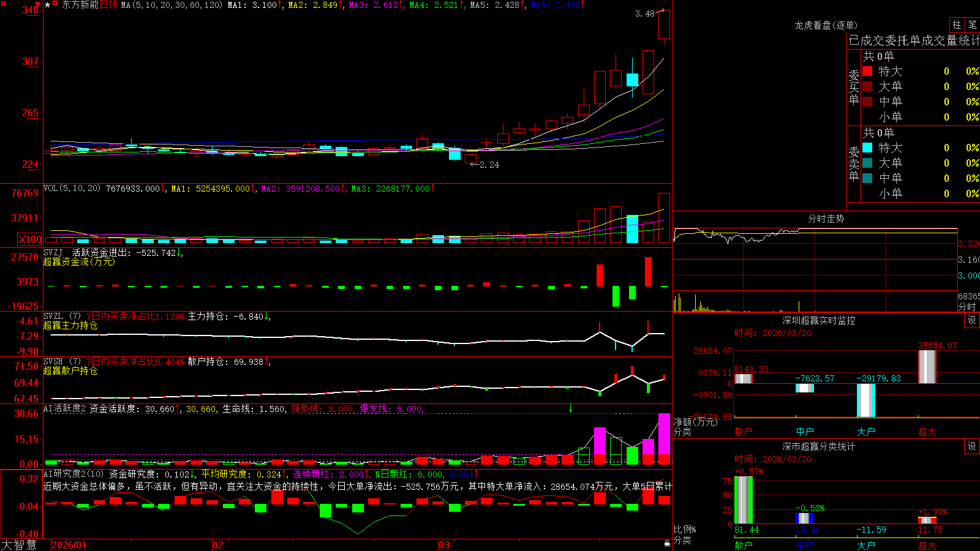The image size is (980, 551).
Task: Click the dark red 大单 swatch under 委买单
Action: point(867,86)
